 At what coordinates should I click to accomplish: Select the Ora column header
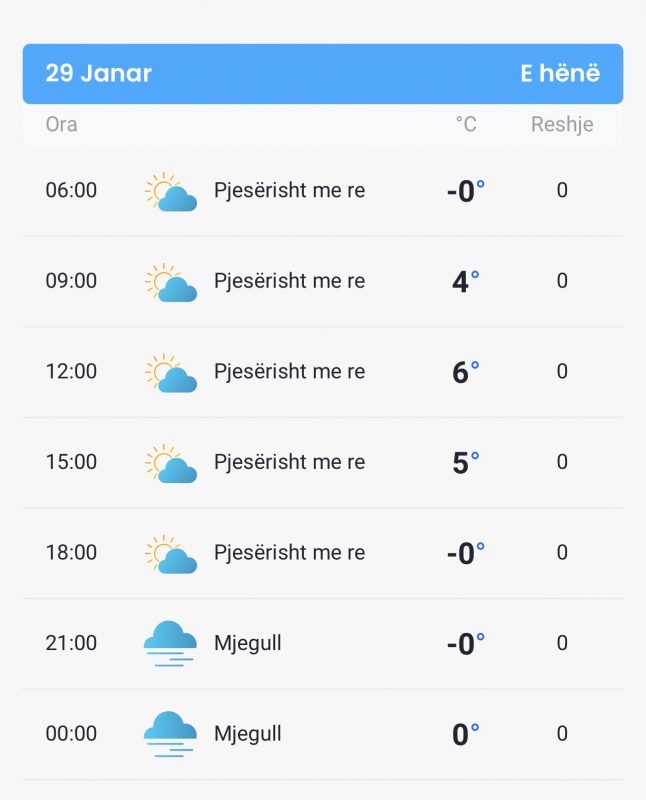click(61, 124)
